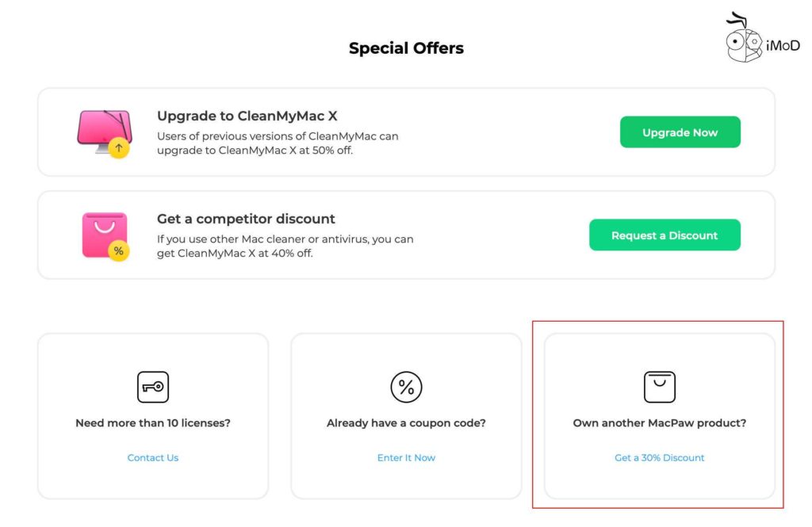Click the "Upgrade to CleanMyMac X" title
This screenshot has width=812, height=527.
[x=247, y=116]
